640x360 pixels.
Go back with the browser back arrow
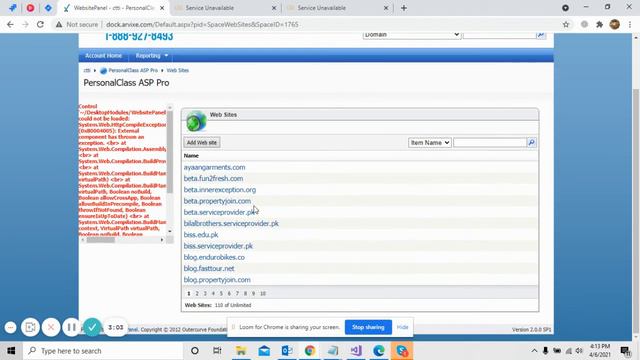(x=10, y=24)
